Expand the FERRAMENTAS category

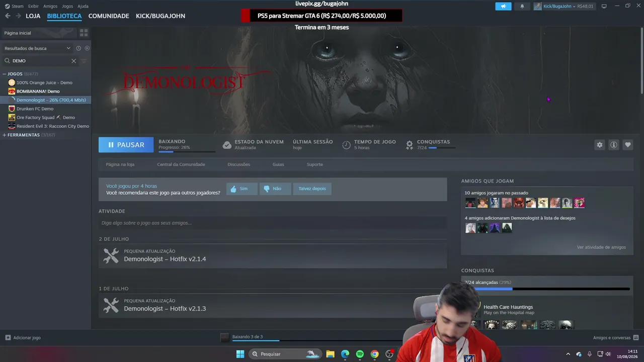pyautogui.click(x=5, y=135)
